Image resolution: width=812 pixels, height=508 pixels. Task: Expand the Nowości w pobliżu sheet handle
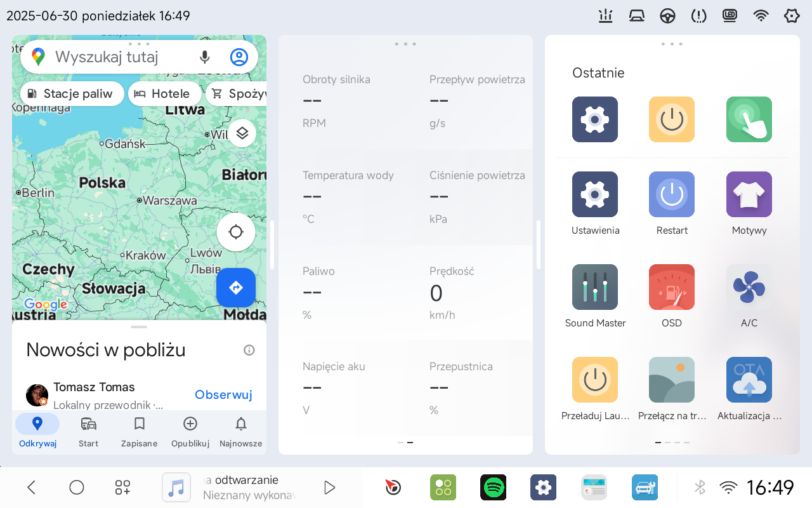139,327
